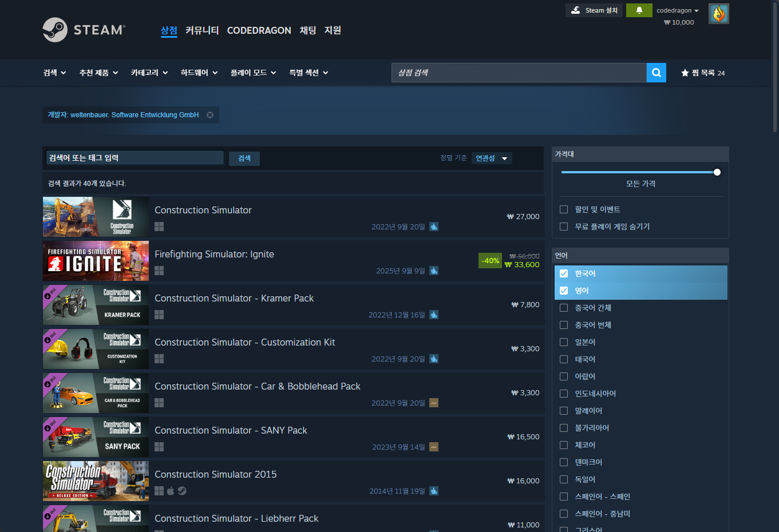The height and width of the screenshot is (532, 779).
Task: Click the Apple icon on Construction Simulator 2015
Action: (x=171, y=491)
